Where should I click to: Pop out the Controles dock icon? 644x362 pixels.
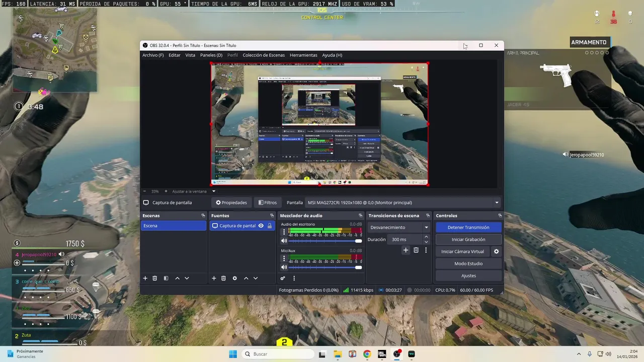500,216
